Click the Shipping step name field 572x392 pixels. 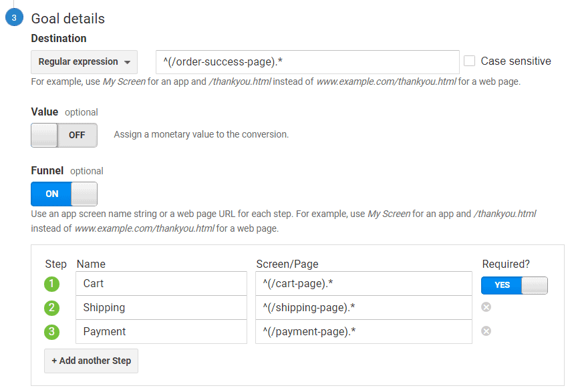[161, 307]
